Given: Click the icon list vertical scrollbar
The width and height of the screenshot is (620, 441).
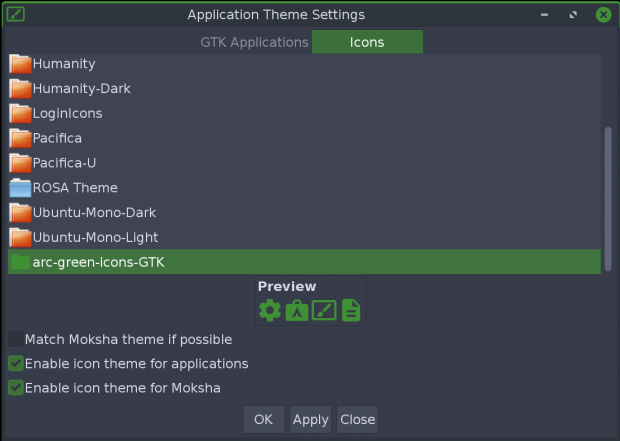Looking at the screenshot, I should pos(608,199).
